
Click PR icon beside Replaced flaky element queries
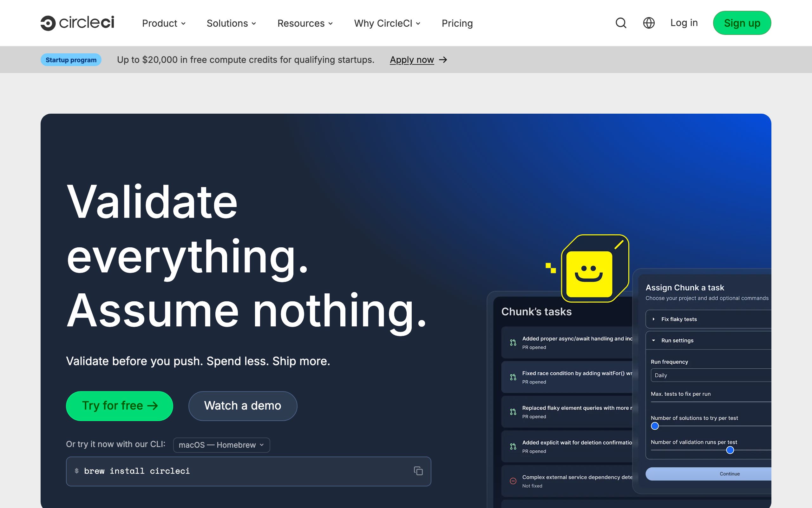pos(513,411)
